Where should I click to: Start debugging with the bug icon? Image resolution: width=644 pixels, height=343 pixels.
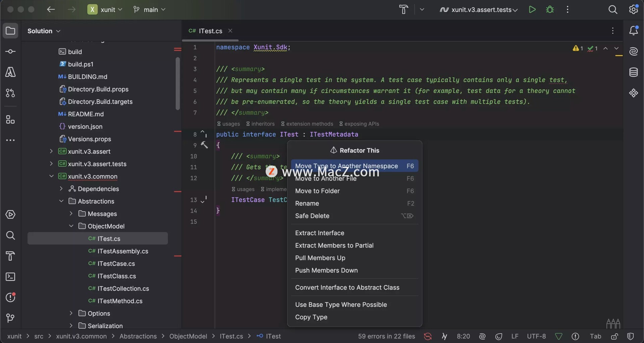coord(550,9)
